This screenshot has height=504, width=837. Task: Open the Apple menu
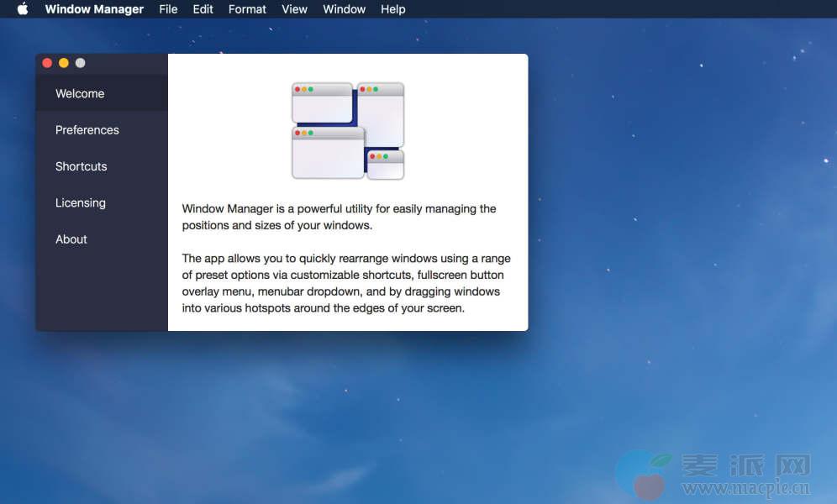[x=23, y=9]
